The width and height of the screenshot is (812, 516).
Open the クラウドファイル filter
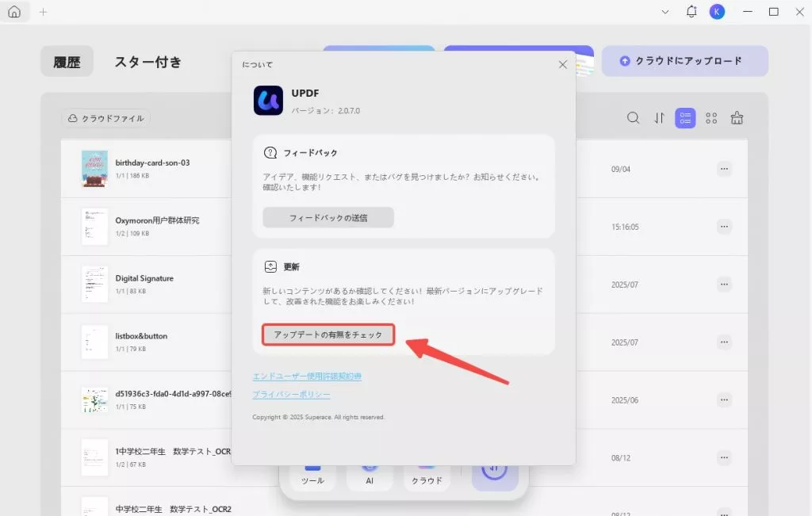[106, 119]
